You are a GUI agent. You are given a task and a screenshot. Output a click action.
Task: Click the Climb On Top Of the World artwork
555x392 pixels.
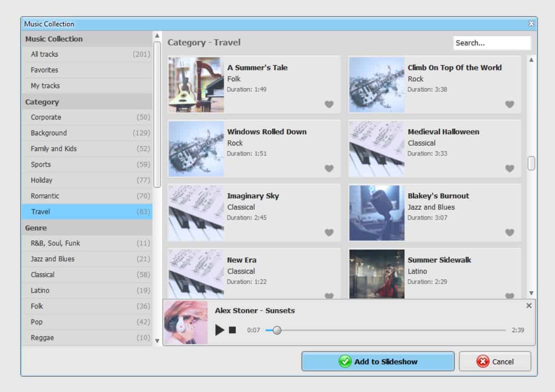[376, 84]
